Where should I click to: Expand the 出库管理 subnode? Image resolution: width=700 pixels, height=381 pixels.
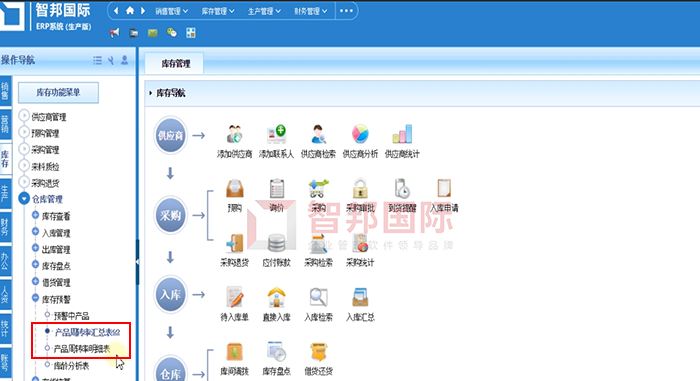[x=35, y=248]
